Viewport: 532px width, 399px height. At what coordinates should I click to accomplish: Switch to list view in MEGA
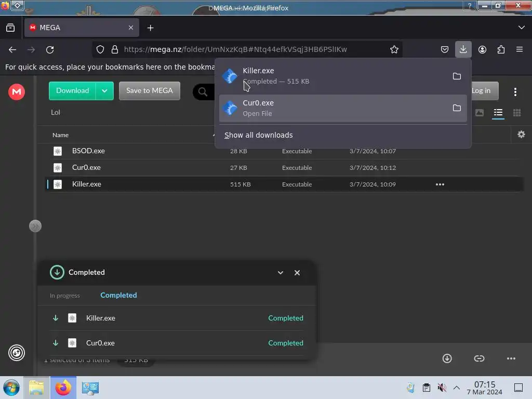[498, 113]
